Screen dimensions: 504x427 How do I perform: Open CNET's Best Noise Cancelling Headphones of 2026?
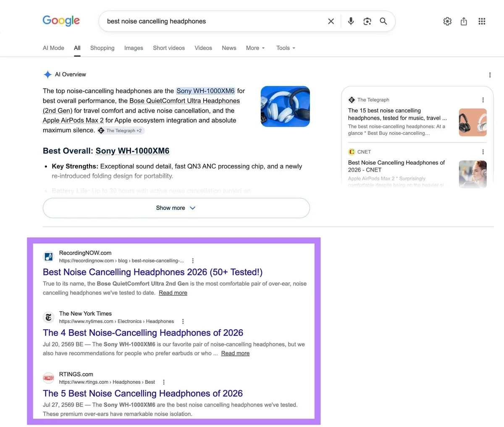tap(396, 166)
